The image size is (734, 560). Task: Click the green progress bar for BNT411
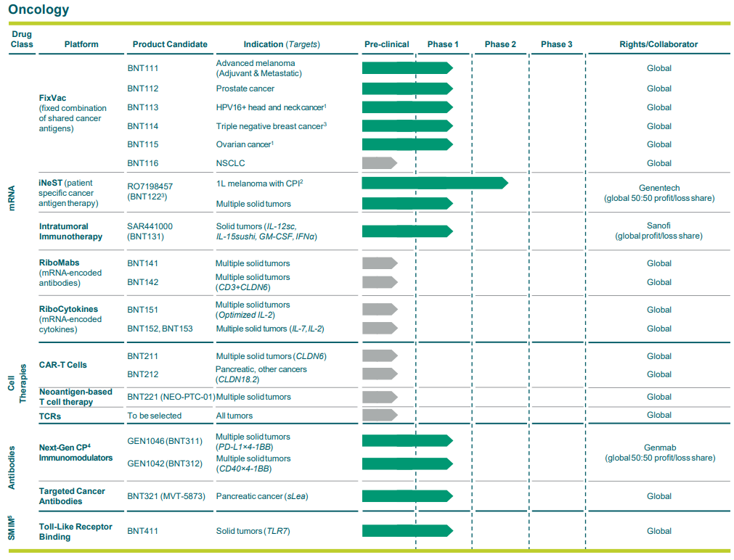407,530
